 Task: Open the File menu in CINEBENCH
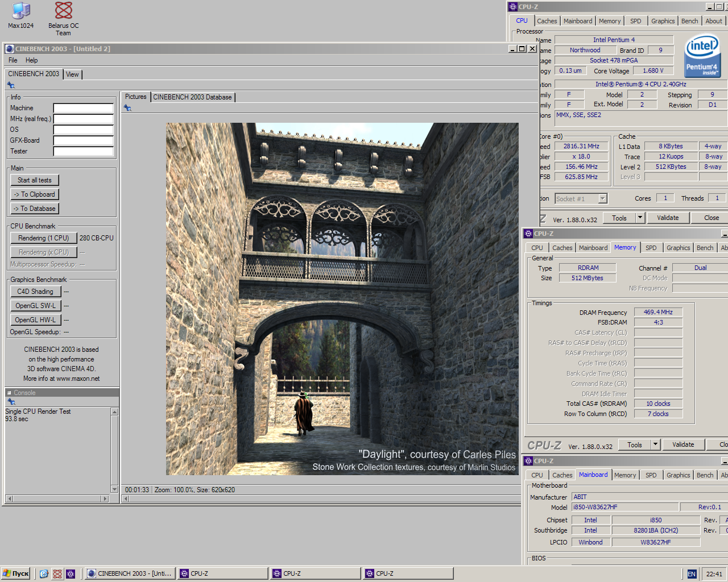pyautogui.click(x=13, y=60)
